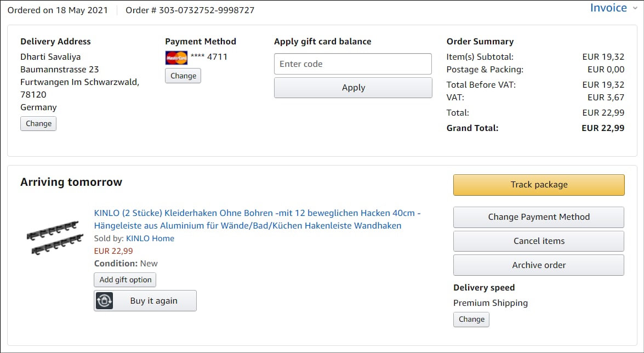Archive this order
Image resolution: width=644 pixels, height=353 pixels.
pos(539,265)
